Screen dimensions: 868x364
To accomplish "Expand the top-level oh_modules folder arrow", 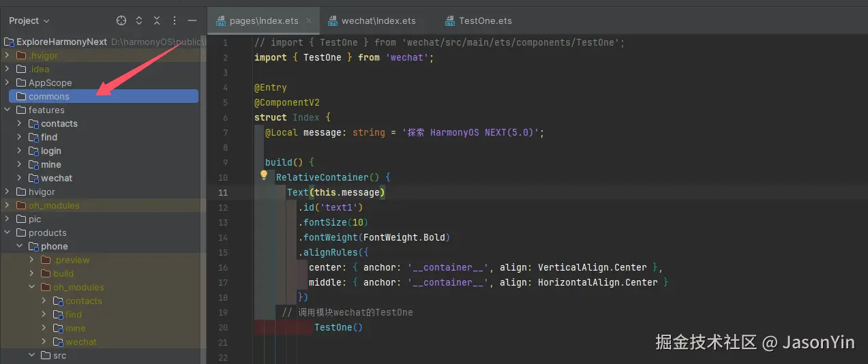I will [8, 205].
